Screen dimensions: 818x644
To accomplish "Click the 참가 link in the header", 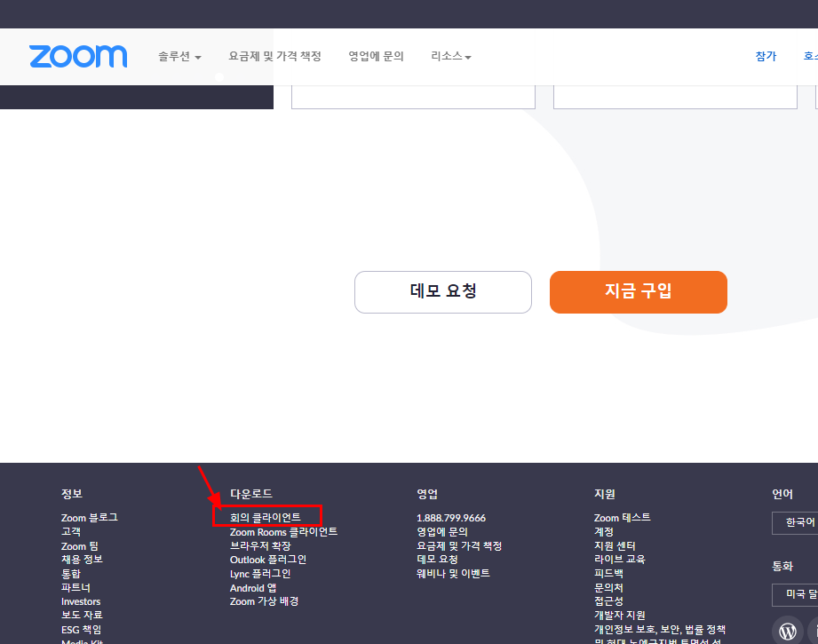I will [765, 55].
